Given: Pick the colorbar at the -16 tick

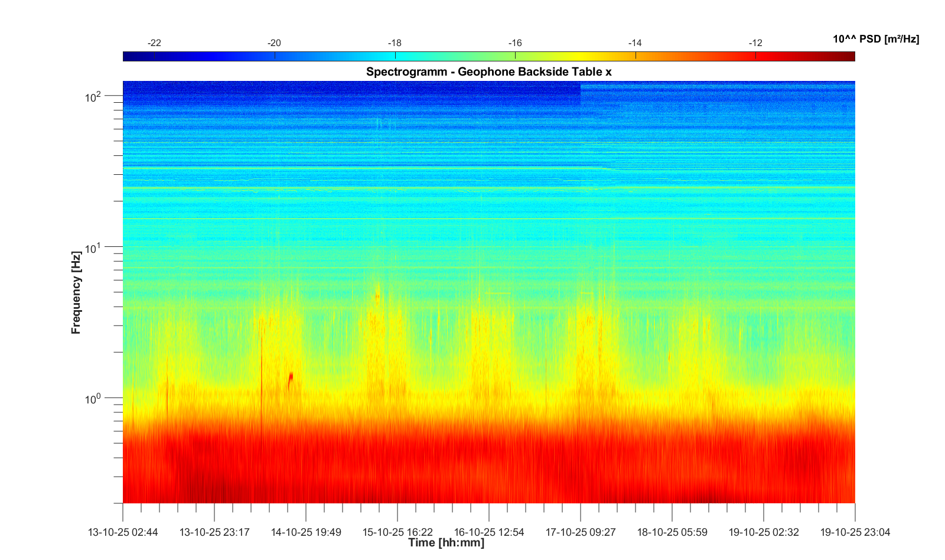Looking at the screenshot, I should pyautogui.click(x=515, y=56).
